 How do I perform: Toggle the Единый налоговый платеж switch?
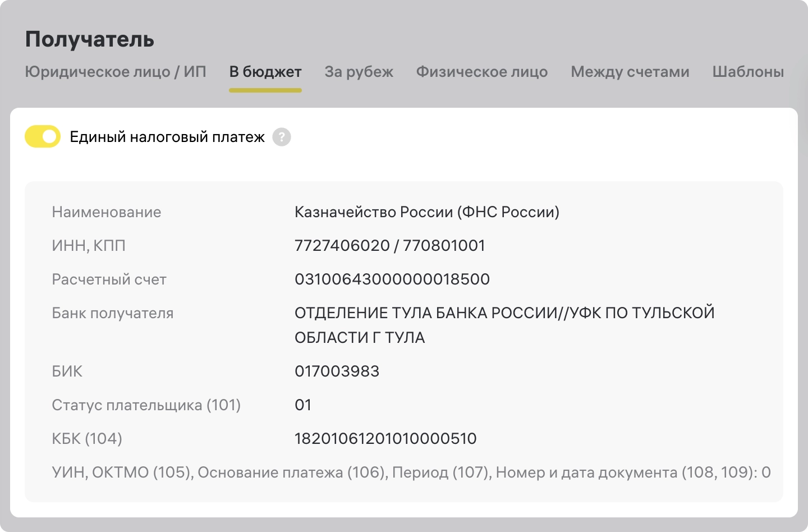click(x=43, y=136)
